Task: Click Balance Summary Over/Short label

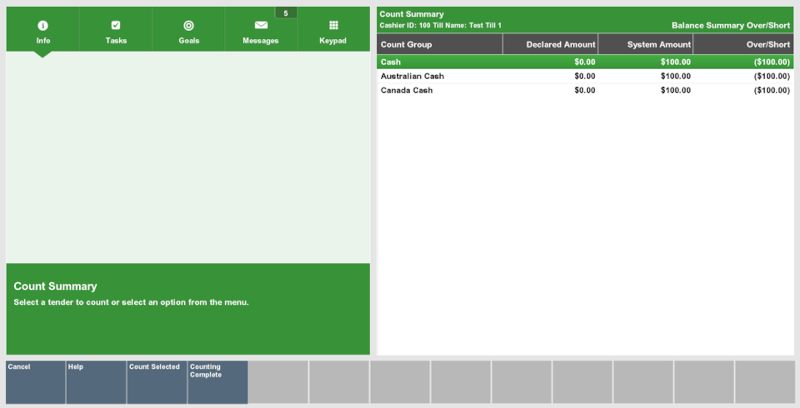Action: (731, 25)
